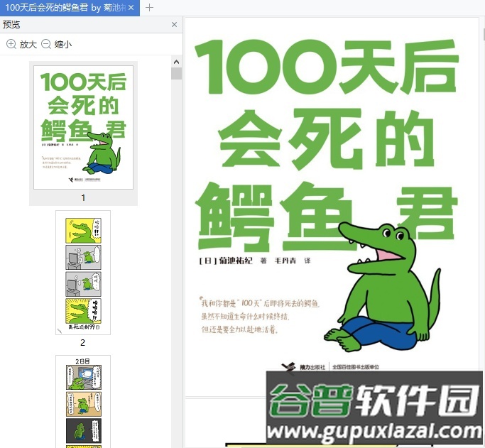Click the thumbnail panel scrollbar handle
This screenshot has height=448, width=485.
(x=176, y=74)
